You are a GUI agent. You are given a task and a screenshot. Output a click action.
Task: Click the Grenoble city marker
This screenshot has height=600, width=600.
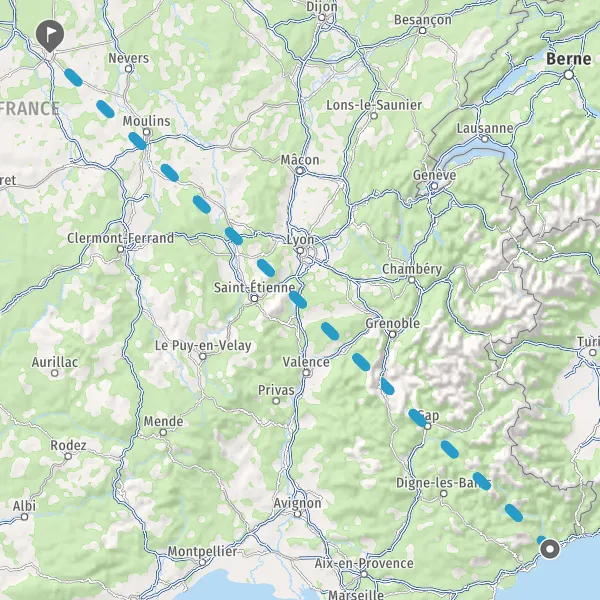pyautogui.click(x=392, y=334)
